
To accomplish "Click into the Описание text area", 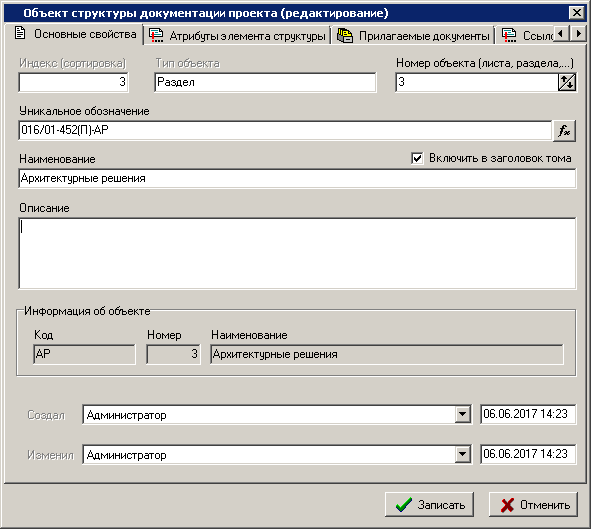I will click(x=297, y=253).
